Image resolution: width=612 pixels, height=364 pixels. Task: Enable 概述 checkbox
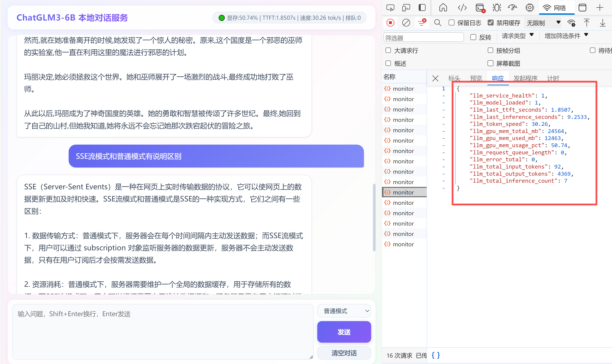click(x=388, y=63)
